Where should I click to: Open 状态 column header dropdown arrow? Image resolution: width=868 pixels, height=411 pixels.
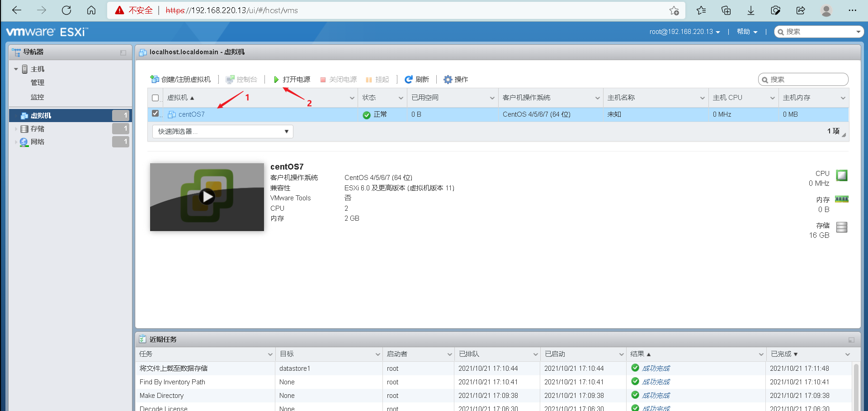[401, 98]
